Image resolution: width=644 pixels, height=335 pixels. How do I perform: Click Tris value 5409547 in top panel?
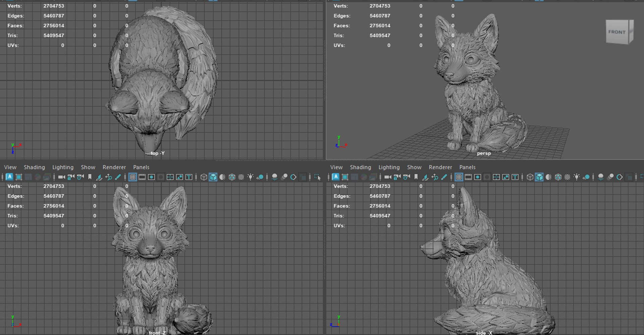[54, 35]
